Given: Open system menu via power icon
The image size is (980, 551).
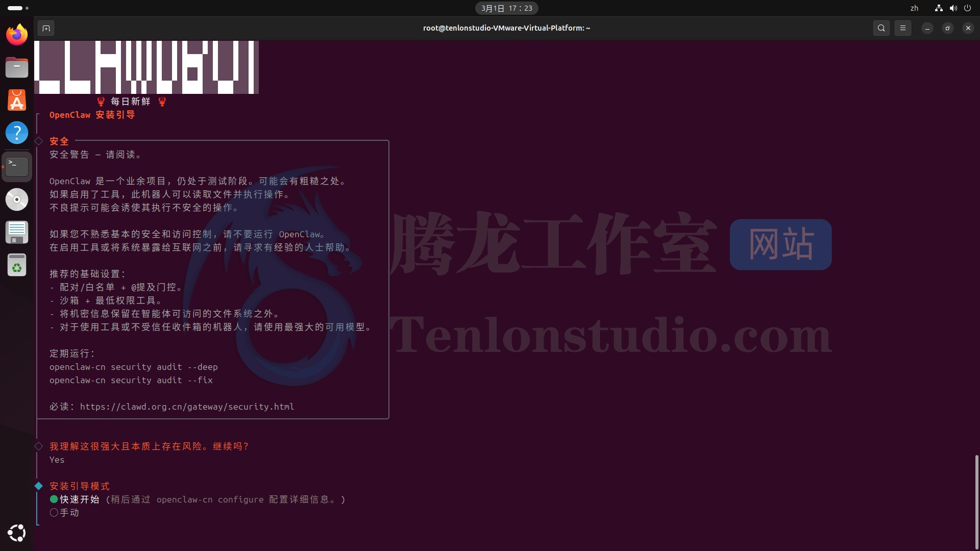Looking at the screenshot, I should (x=967, y=8).
